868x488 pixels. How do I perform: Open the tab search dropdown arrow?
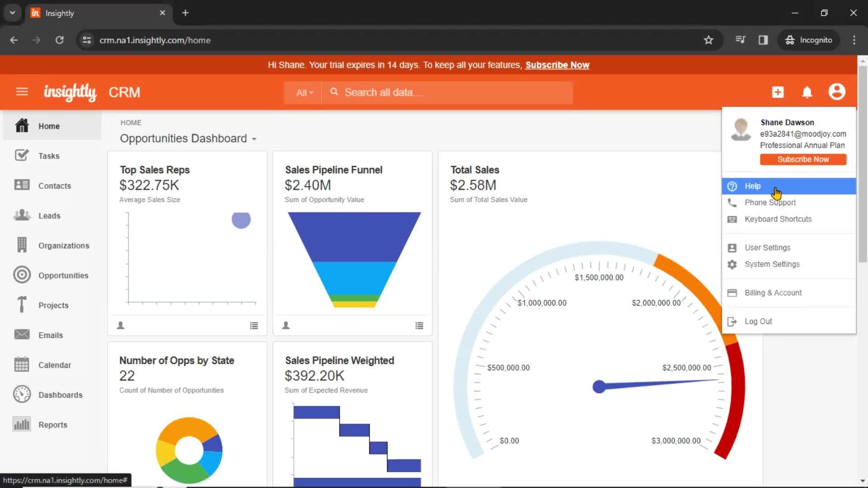12,13
